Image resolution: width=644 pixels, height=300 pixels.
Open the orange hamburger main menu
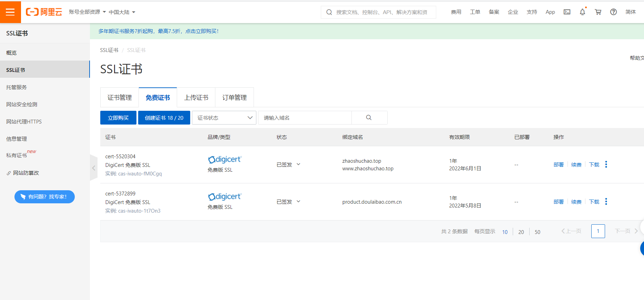pyautogui.click(x=10, y=12)
